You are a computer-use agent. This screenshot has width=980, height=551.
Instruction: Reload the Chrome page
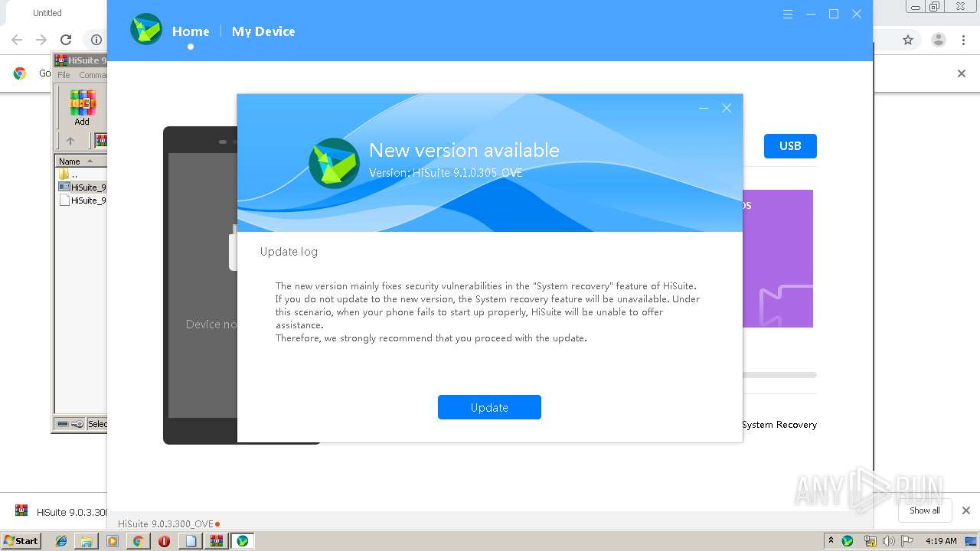click(x=66, y=40)
